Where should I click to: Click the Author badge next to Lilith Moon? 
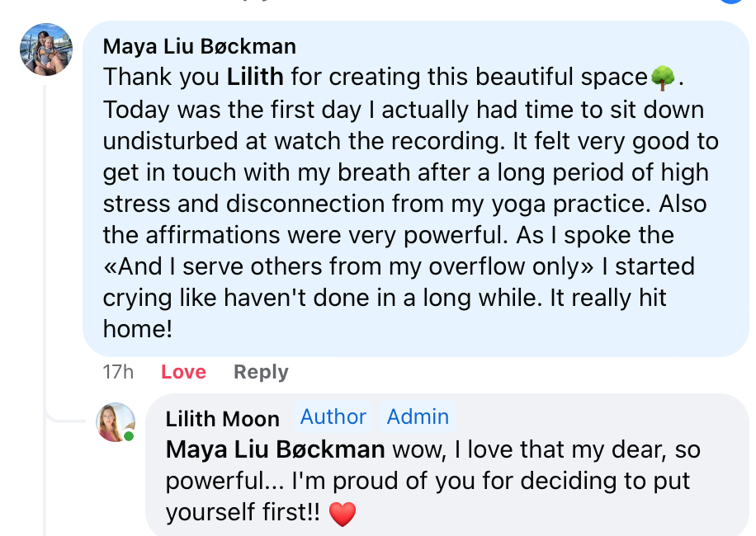click(333, 416)
